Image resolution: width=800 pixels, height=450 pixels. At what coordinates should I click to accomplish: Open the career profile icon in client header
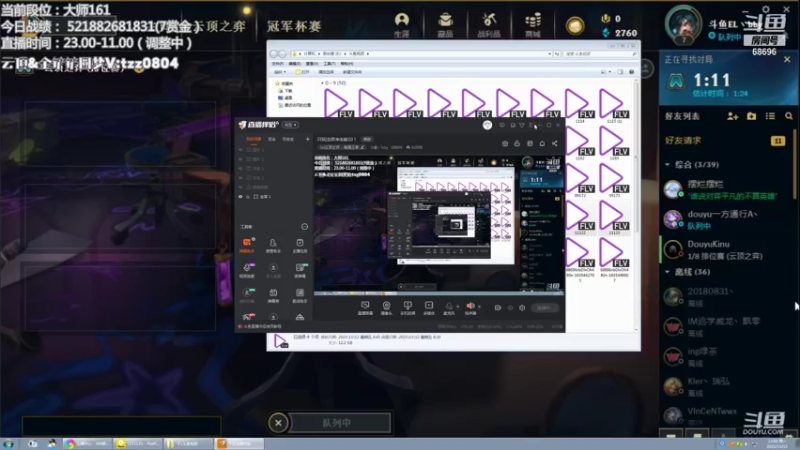402,24
